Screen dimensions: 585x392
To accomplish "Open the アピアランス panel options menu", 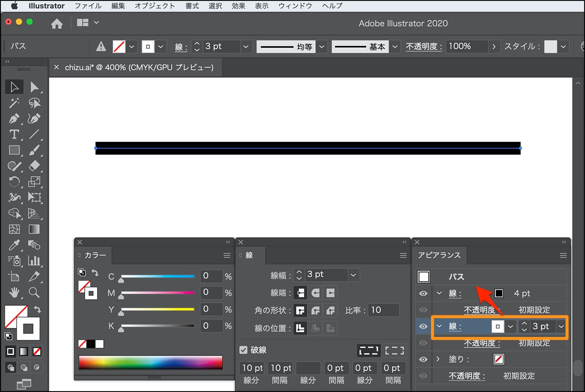I will click(563, 255).
